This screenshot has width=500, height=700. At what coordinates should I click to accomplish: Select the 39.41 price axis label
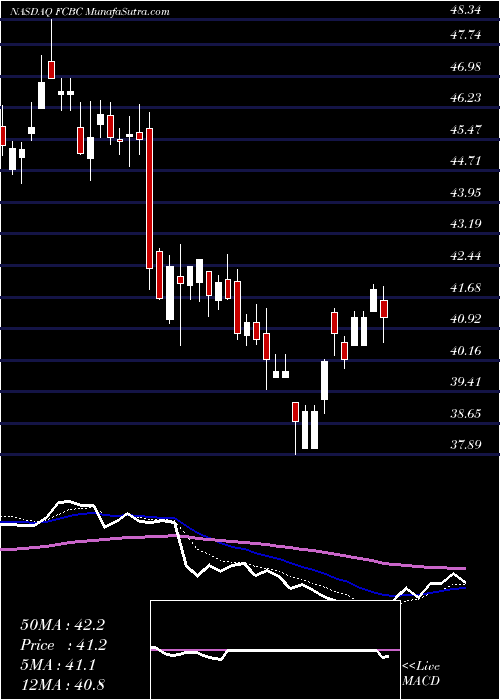click(465, 382)
